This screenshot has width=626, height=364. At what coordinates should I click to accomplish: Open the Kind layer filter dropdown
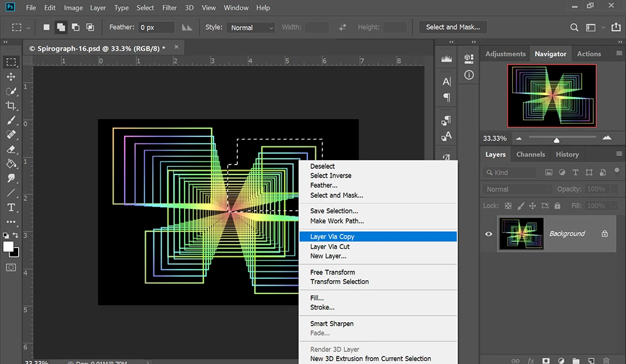click(511, 172)
